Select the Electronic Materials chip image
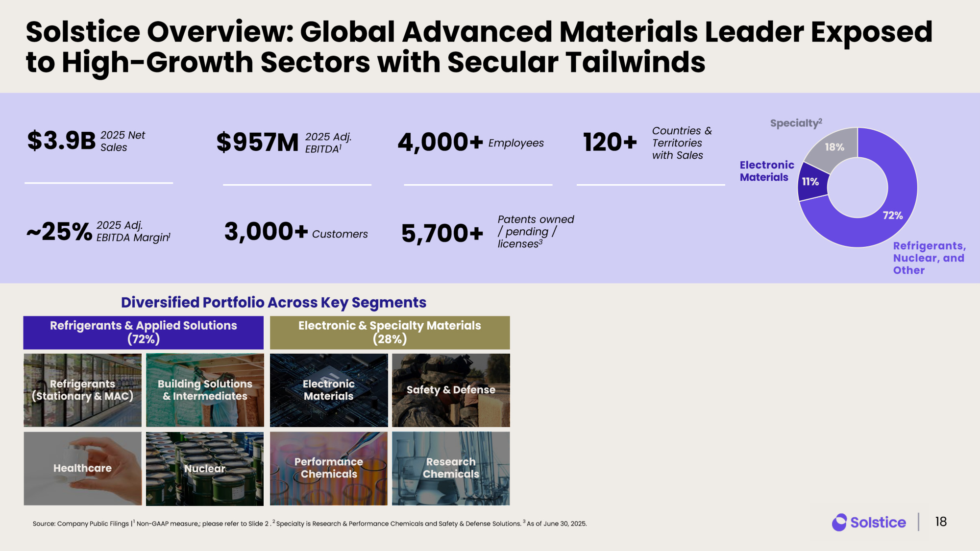 click(329, 390)
